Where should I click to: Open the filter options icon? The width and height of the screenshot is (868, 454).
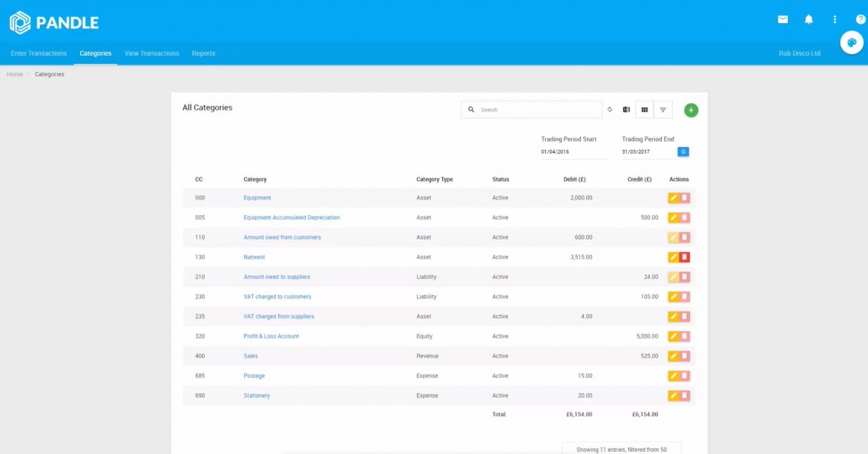(x=662, y=109)
